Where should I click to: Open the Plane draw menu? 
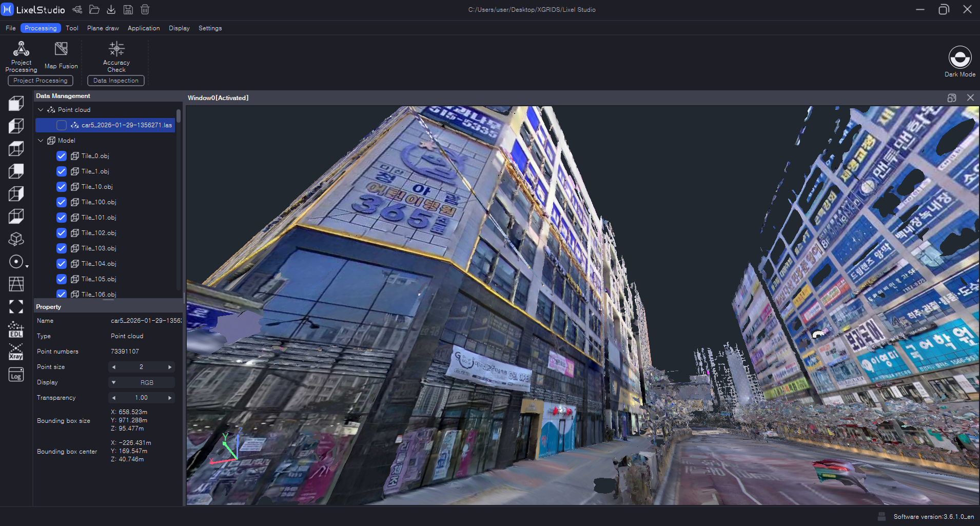click(x=103, y=28)
